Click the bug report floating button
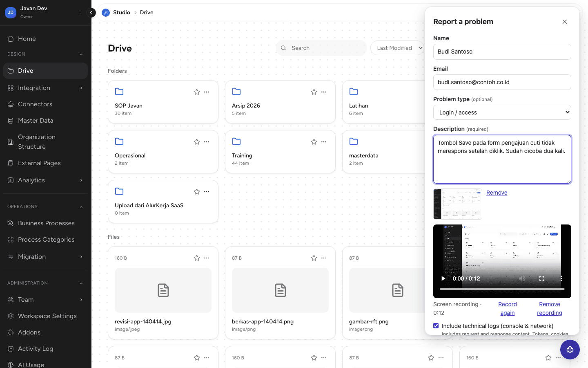The width and height of the screenshot is (588, 368). point(570,350)
